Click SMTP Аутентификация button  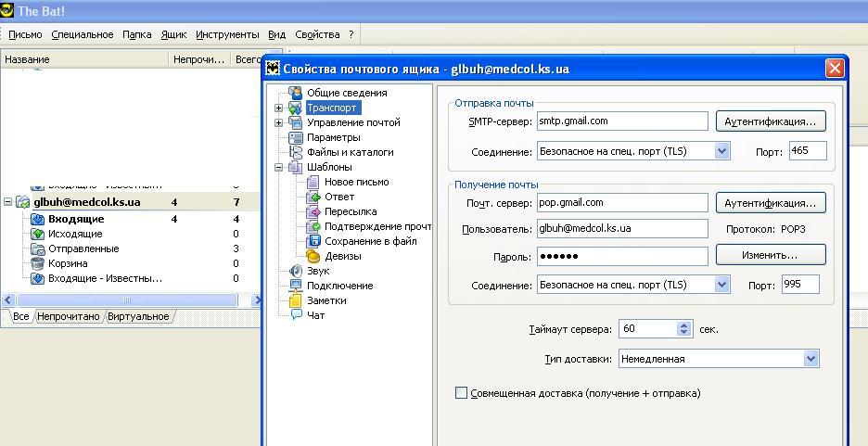coord(771,121)
